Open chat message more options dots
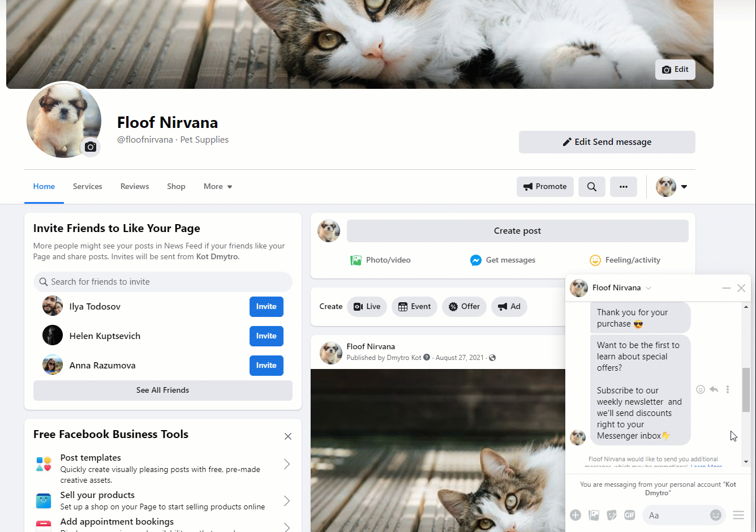The width and height of the screenshot is (756, 532). pos(728,389)
